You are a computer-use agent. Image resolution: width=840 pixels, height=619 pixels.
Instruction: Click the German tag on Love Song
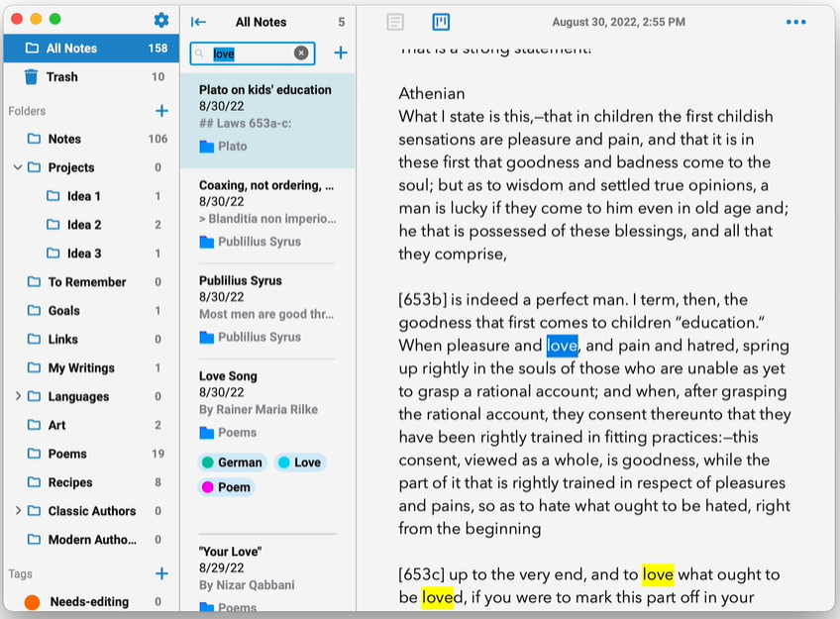click(232, 463)
